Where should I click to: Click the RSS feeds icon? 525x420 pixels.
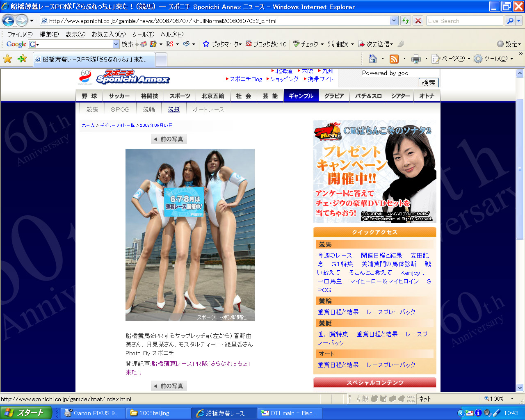(x=394, y=59)
